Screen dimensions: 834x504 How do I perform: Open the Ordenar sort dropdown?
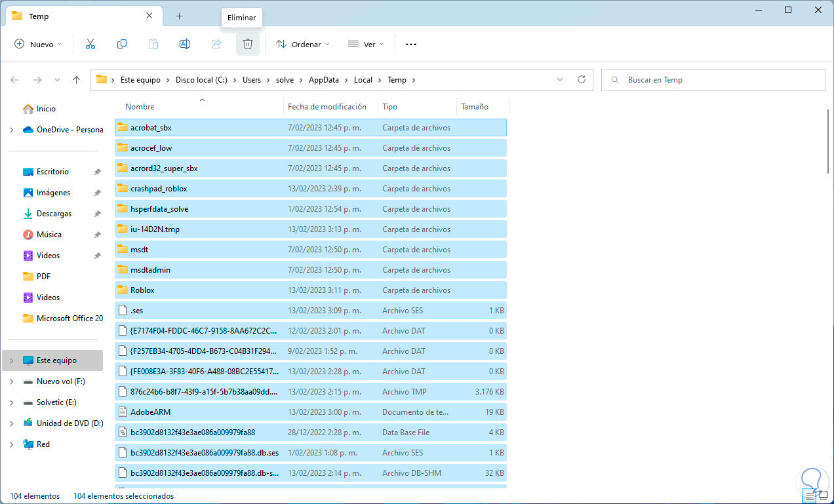point(303,44)
